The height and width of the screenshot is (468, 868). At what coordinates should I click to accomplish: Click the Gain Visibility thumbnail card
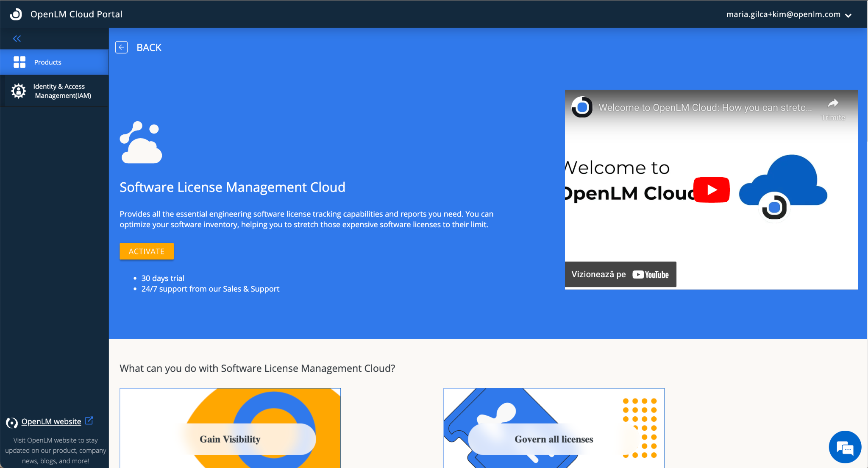(230, 428)
